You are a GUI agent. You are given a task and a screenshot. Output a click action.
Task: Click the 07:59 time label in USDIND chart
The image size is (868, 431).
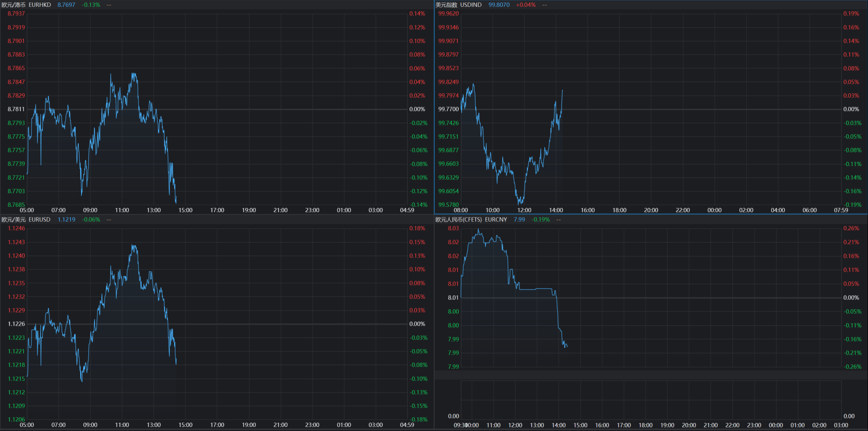(841, 210)
